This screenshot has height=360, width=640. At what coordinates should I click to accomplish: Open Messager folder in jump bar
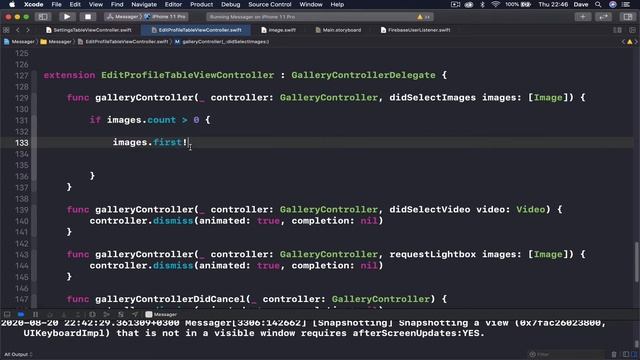point(56,42)
